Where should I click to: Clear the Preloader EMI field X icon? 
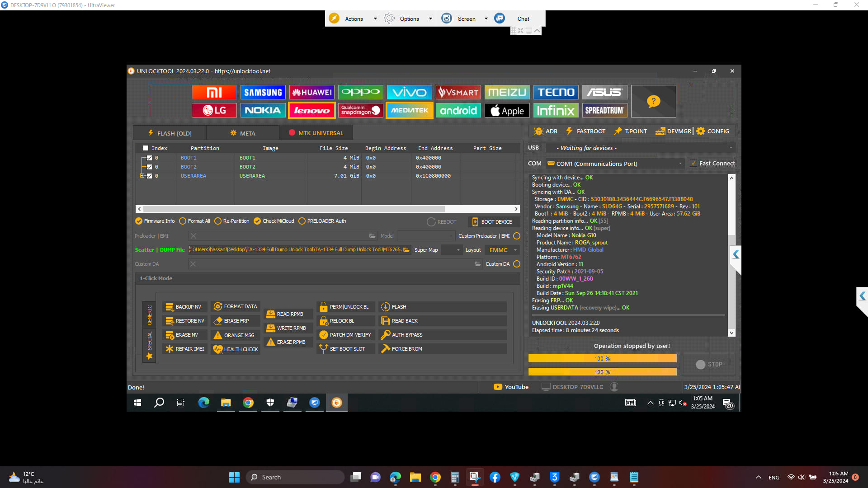coord(193,236)
